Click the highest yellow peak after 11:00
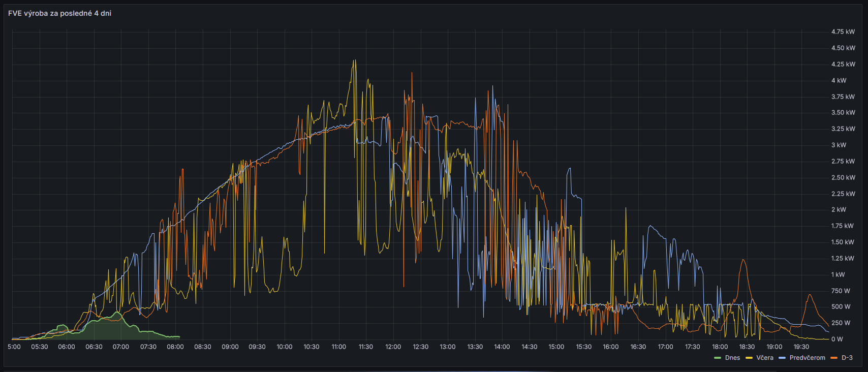 coord(354,60)
